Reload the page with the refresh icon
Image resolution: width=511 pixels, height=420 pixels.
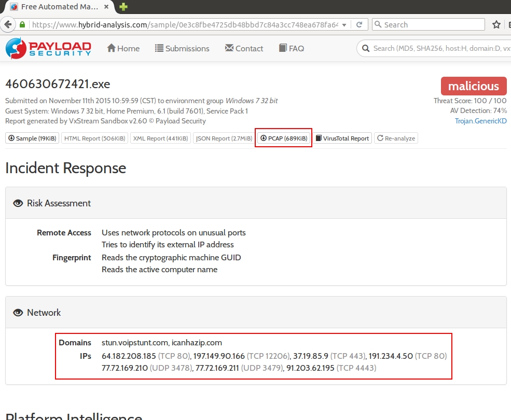pyautogui.click(x=359, y=24)
